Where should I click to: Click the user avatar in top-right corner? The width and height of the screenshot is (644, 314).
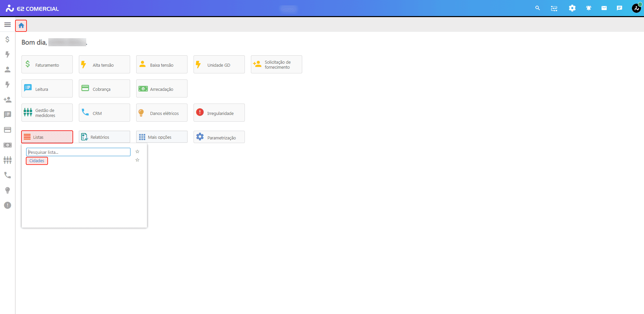[x=636, y=8]
